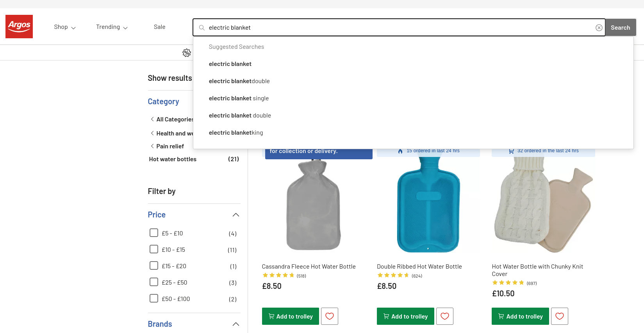
Task: Go to the Sale page
Action: tap(159, 27)
